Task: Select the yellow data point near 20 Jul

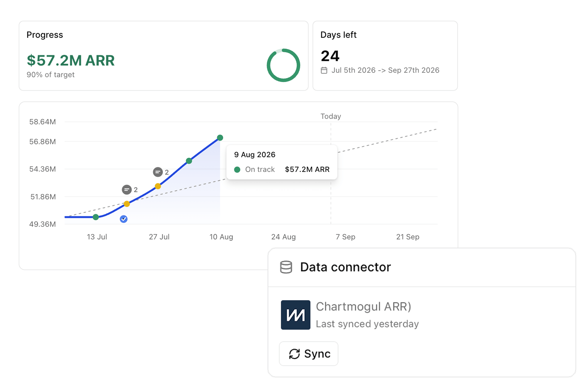Action: (x=127, y=204)
